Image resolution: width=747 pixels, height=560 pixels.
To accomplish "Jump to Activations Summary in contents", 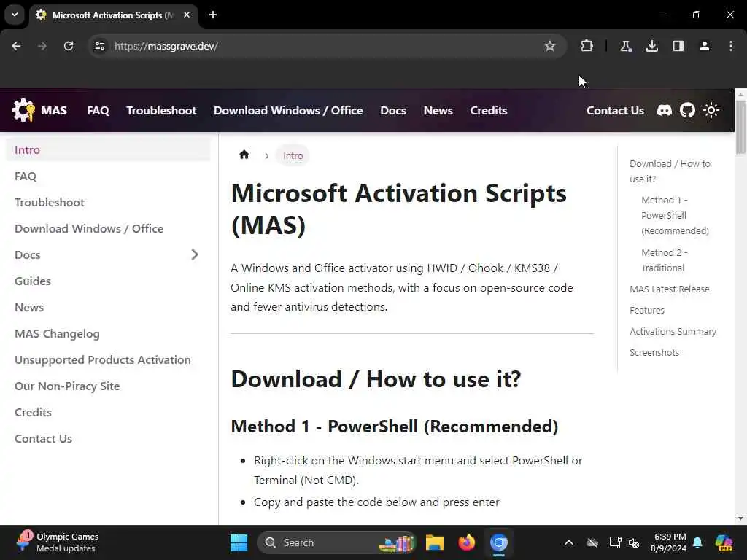I will [673, 331].
